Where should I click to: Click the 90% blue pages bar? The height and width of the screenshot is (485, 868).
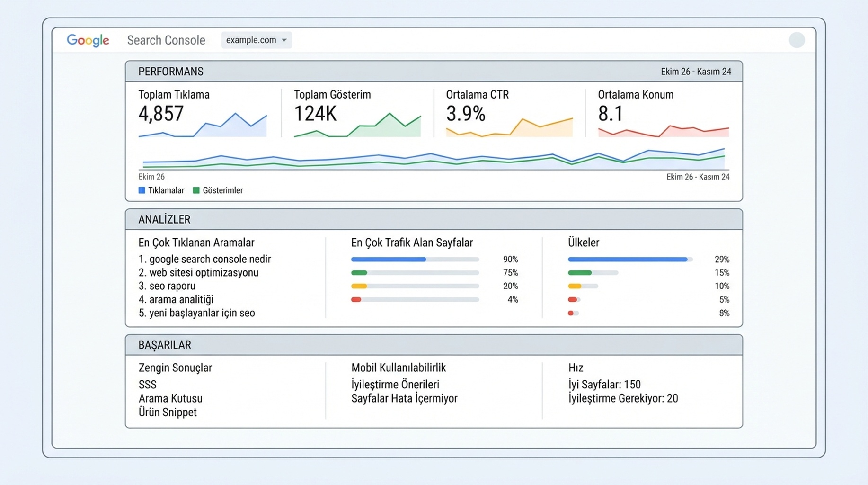(415, 260)
